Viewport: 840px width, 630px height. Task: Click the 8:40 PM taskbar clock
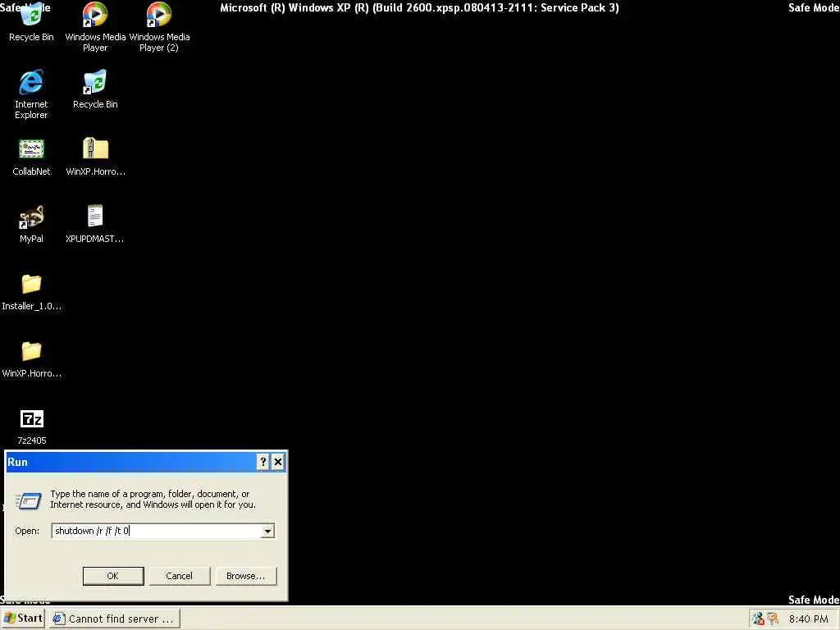coord(808,619)
